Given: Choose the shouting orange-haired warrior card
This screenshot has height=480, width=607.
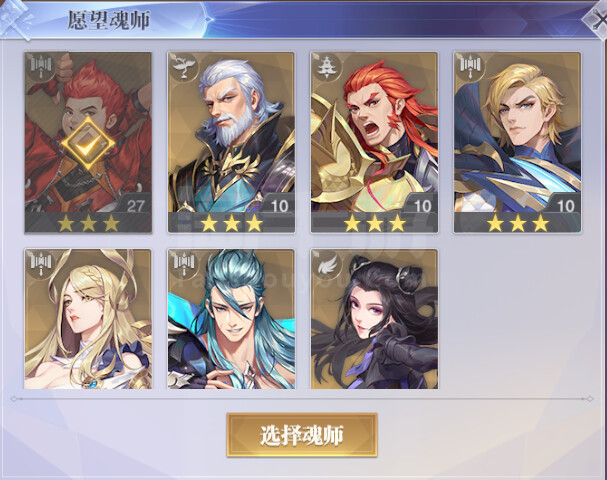Looking at the screenshot, I should [x=374, y=142].
